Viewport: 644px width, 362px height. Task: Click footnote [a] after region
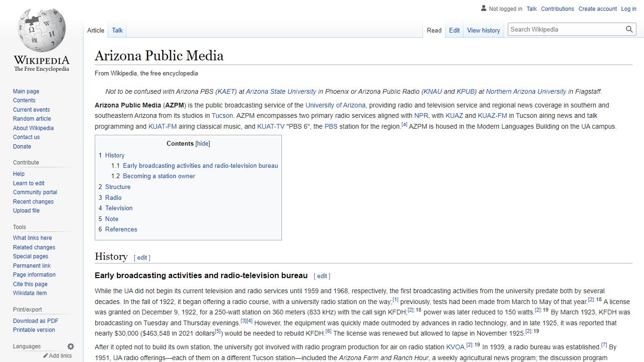(404, 124)
